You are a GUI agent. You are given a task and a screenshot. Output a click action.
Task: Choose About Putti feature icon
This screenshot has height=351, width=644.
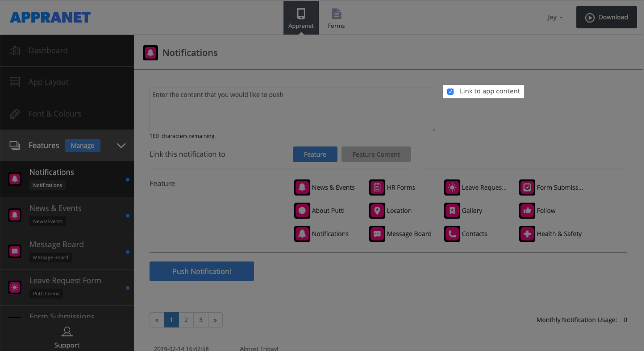tap(302, 211)
